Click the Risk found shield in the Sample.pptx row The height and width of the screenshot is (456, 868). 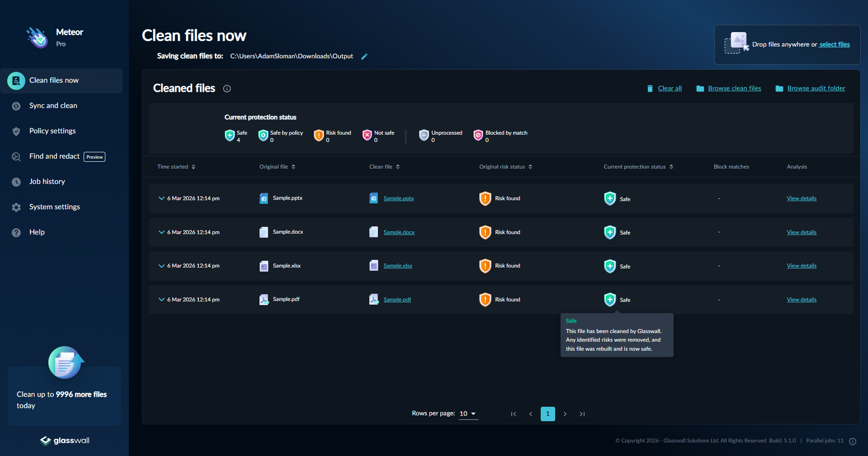tap(485, 198)
